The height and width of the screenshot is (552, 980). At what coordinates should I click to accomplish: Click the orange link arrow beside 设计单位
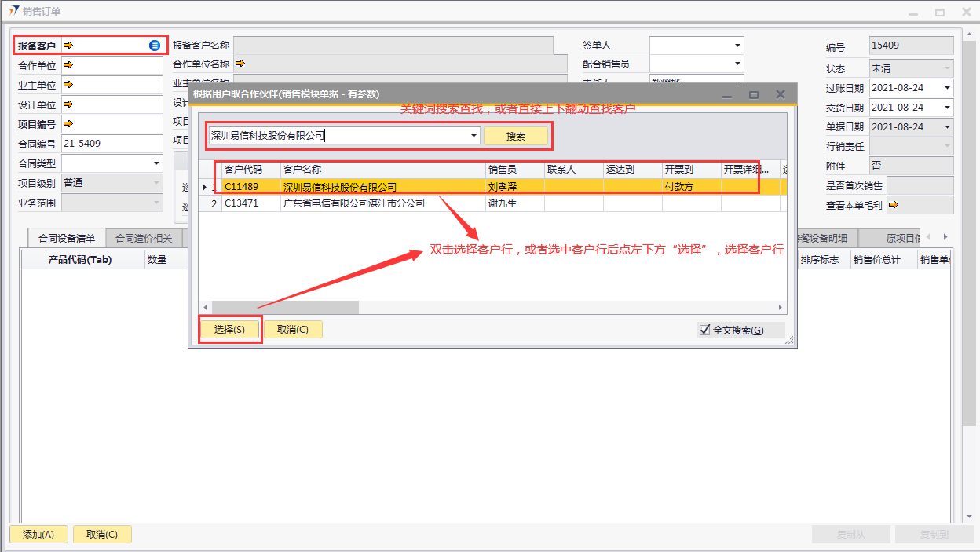(x=68, y=104)
